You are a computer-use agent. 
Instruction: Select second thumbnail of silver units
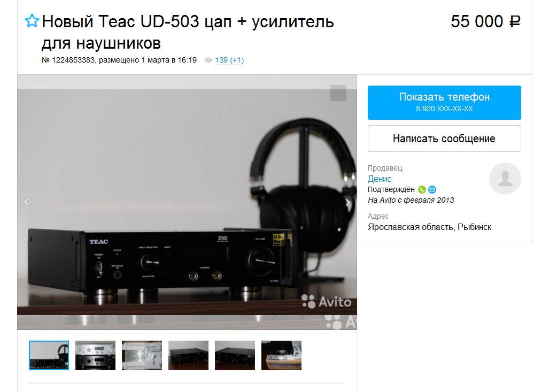click(95, 355)
